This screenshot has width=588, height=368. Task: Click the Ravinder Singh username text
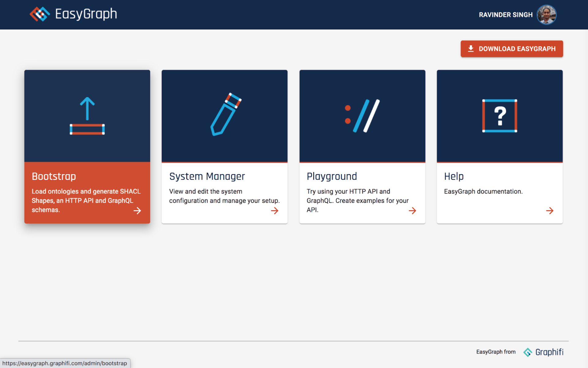tap(506, 15)
